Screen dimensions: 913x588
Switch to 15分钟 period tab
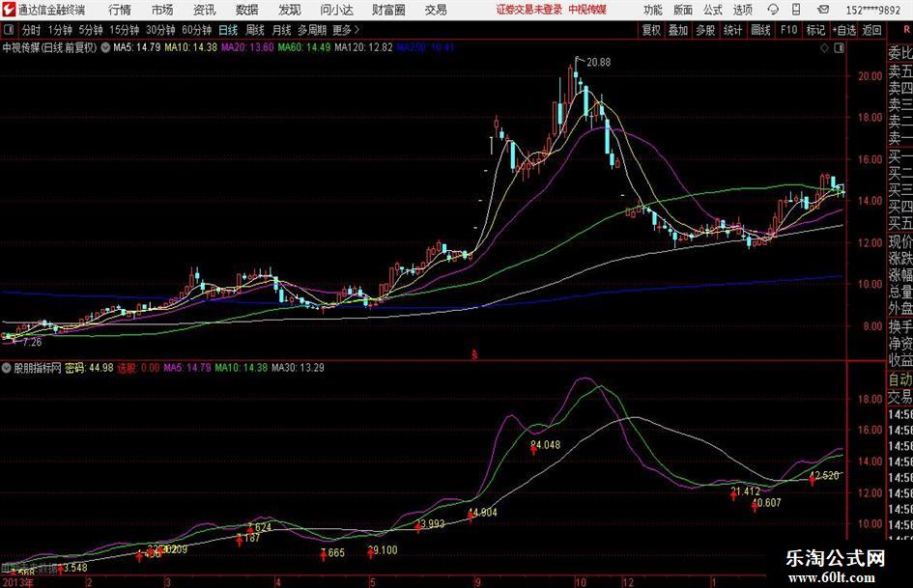[x=125, y=30]
